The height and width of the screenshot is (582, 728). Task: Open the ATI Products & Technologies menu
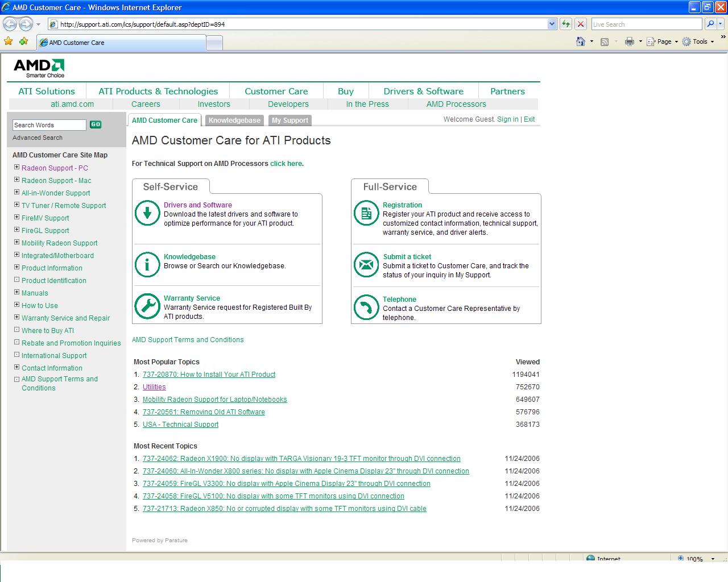pos(158,91)
